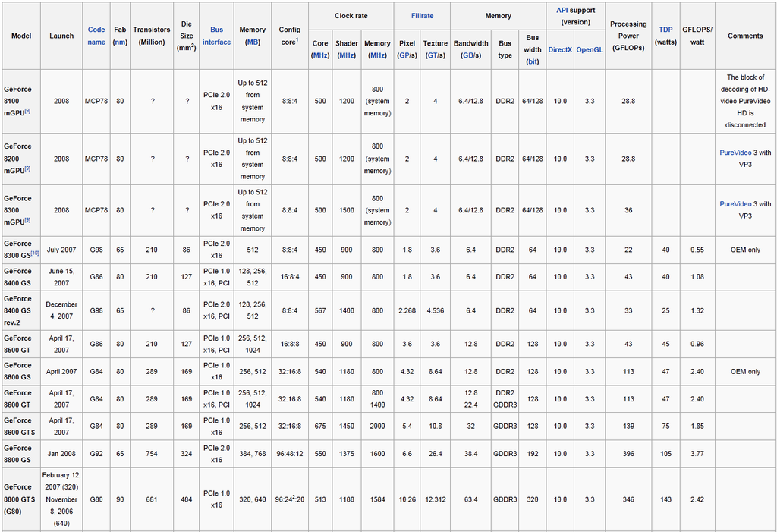Screen dimensions: 777x532
Task: Select the GeForce 8400 GS rev.2 model cell
Action: tap(20, 311)
